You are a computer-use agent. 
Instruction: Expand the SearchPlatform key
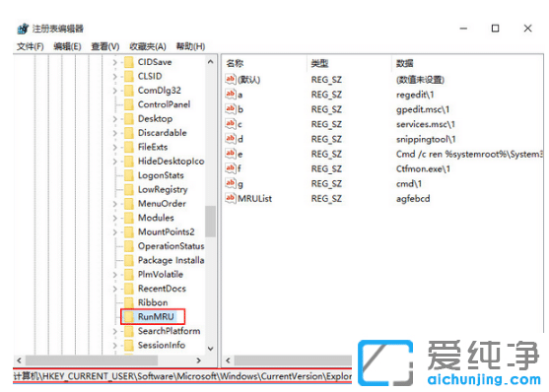[x=115, y=331]
